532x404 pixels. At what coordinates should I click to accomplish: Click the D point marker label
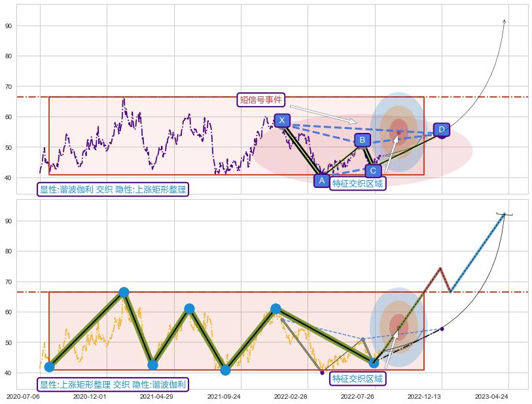441,129
